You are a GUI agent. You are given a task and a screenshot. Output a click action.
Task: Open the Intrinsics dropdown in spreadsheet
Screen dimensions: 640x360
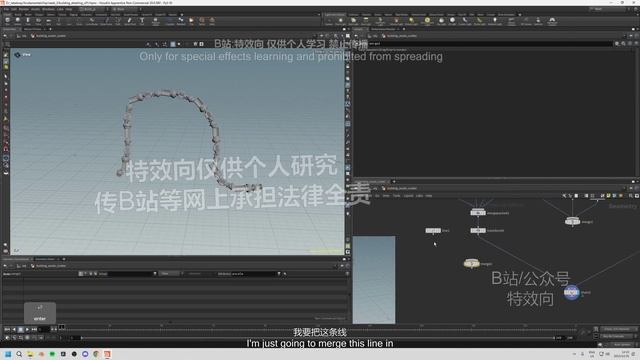coord(195,274)
